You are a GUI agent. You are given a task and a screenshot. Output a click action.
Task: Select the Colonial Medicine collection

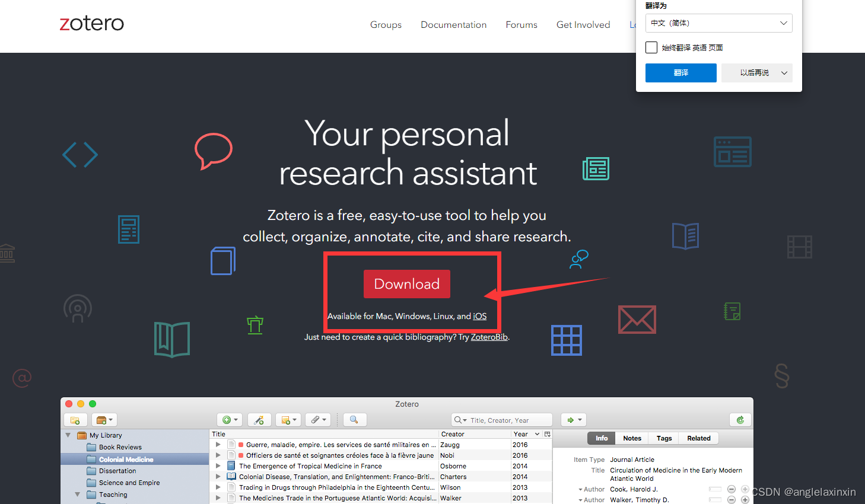126,460
